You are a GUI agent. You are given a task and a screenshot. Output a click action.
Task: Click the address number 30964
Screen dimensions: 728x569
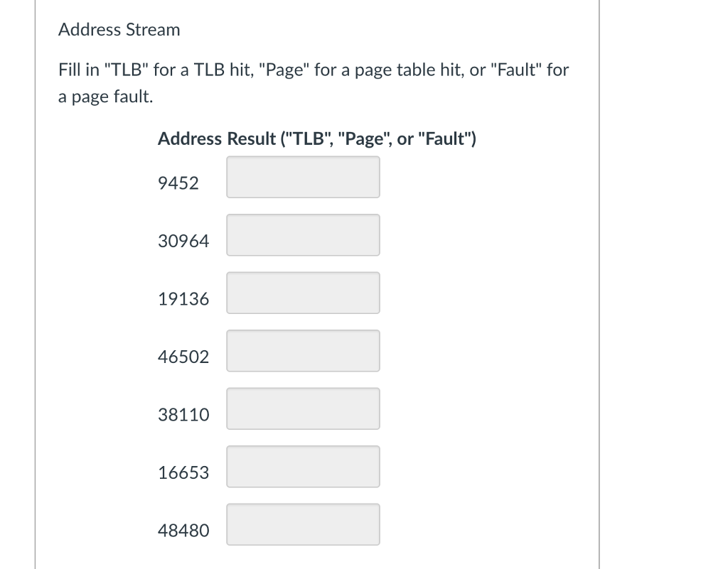[x=183, y=241]
